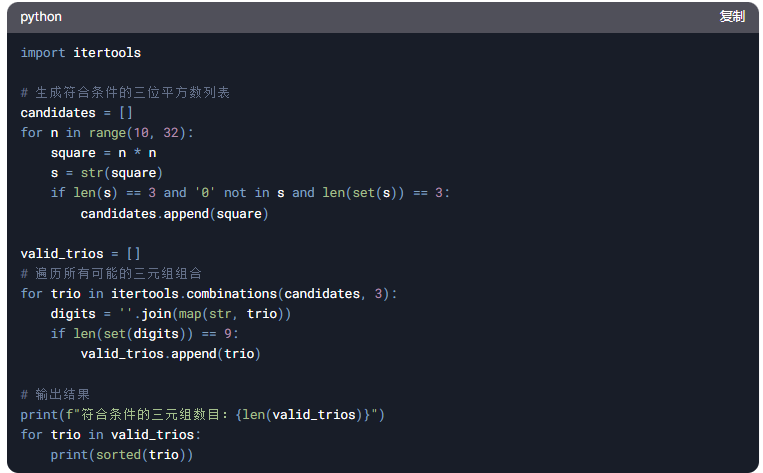Click the comment '# 遍历所有可能的三元组组合'
The height and width of the screenshot is (473, 763).
coord(111,273)
